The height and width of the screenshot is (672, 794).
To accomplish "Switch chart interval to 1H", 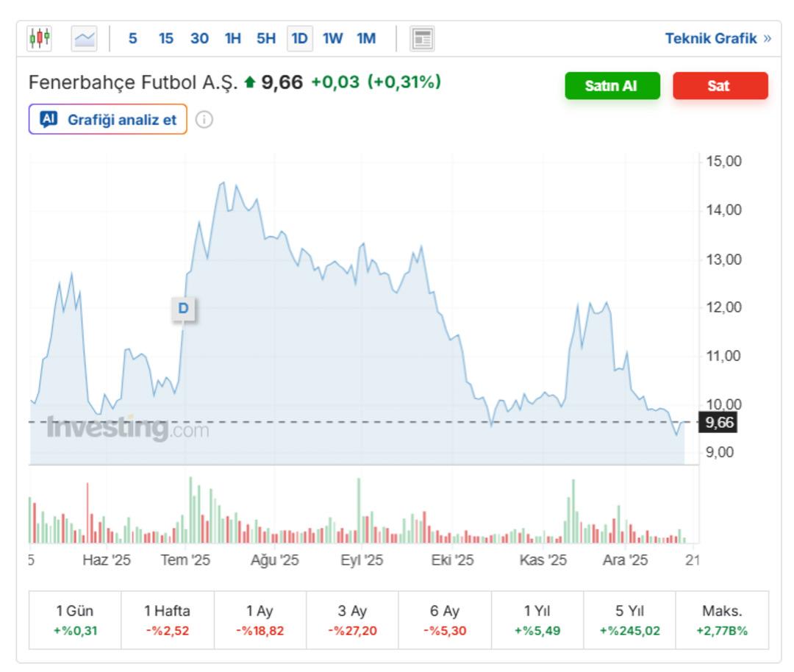I will click(232, 38).
